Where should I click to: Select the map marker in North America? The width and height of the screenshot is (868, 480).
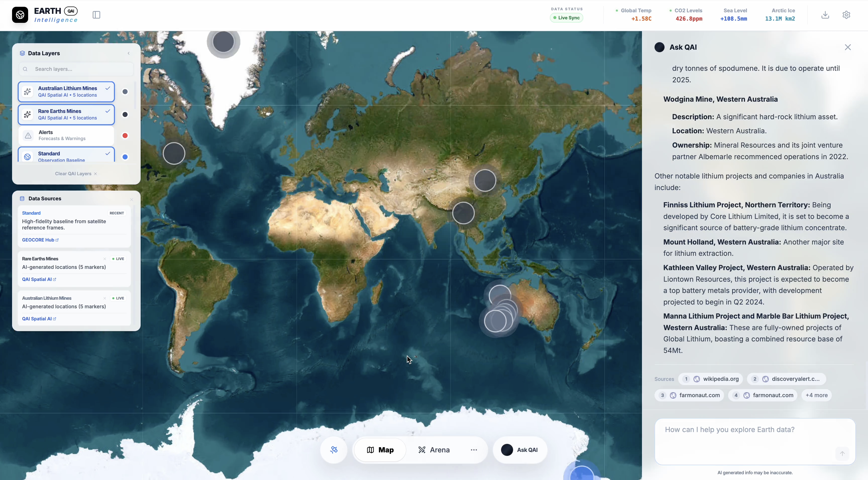pyautogui.click(x=174, y=153)
